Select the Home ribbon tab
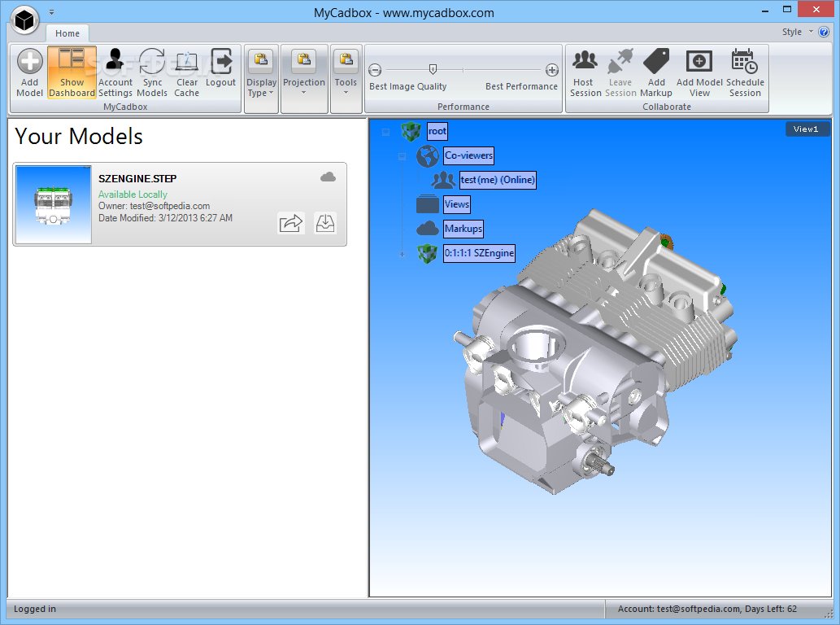Viewport: 840px width, 625px height. click(67, 33)
